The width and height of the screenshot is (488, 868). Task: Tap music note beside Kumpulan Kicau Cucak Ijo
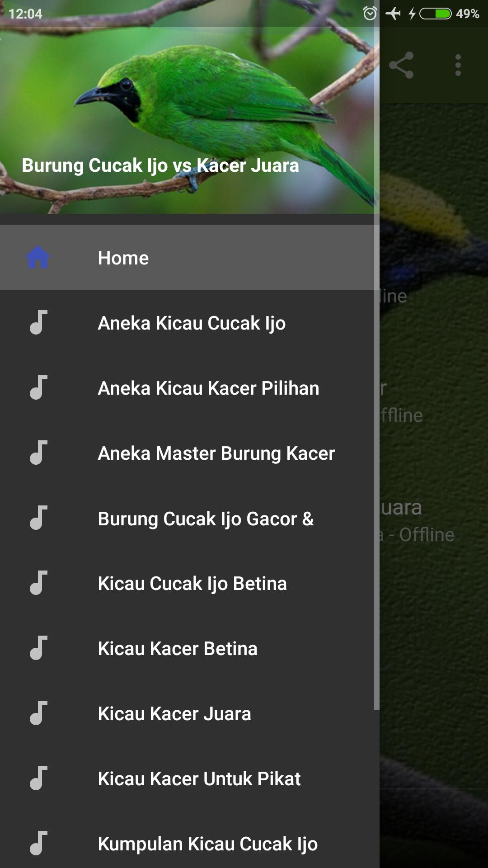click(38, 843)
